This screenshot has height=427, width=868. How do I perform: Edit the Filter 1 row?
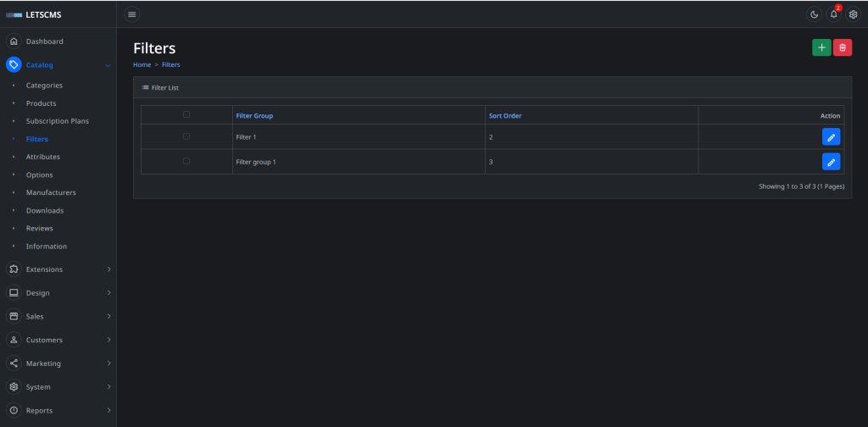(x=831, y=137)
